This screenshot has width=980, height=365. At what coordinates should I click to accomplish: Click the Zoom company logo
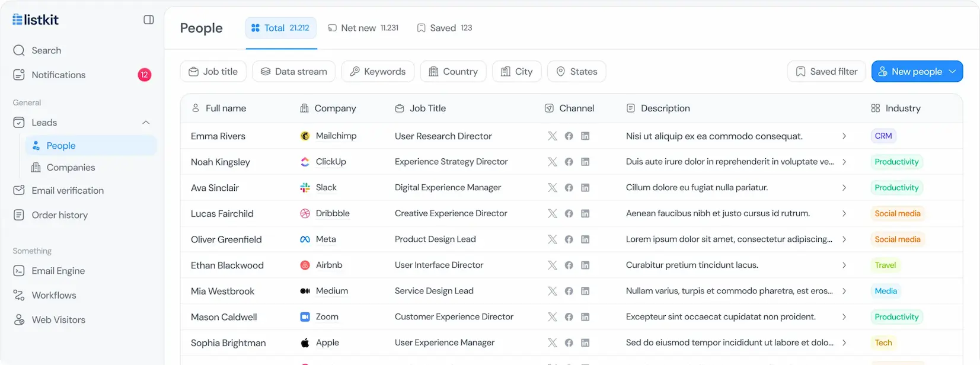click(x=305, y=317)
